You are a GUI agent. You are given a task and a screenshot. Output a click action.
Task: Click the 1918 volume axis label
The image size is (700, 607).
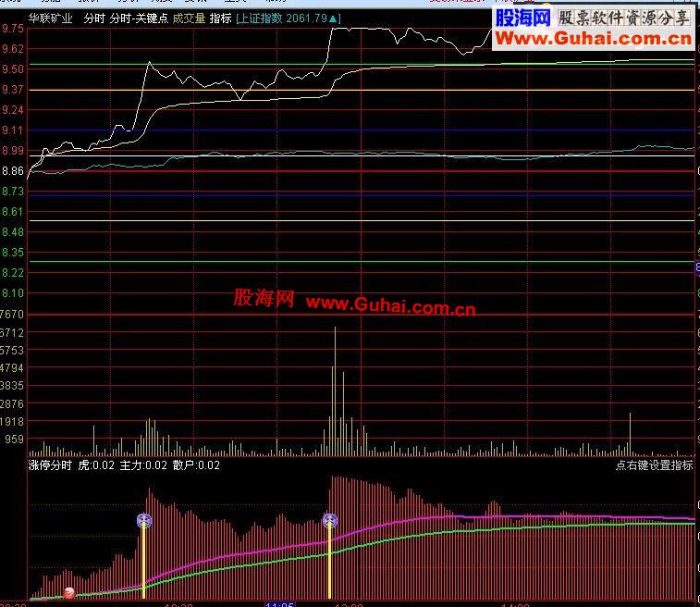(12, 421)
